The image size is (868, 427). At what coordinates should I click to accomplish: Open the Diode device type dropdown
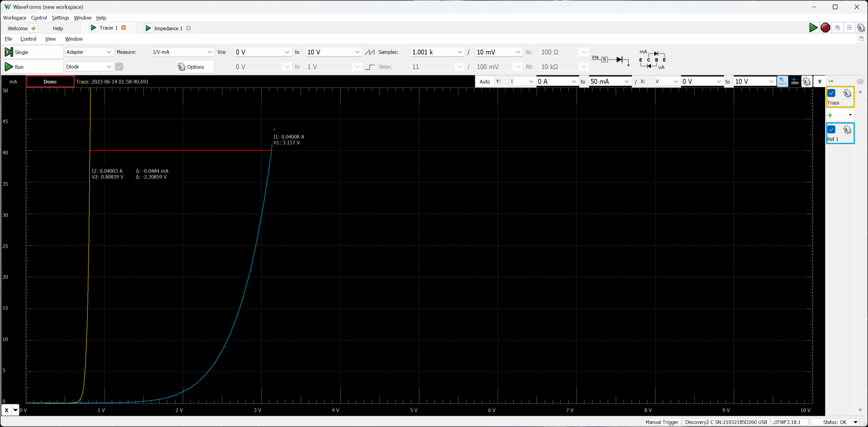pos(108,67)
